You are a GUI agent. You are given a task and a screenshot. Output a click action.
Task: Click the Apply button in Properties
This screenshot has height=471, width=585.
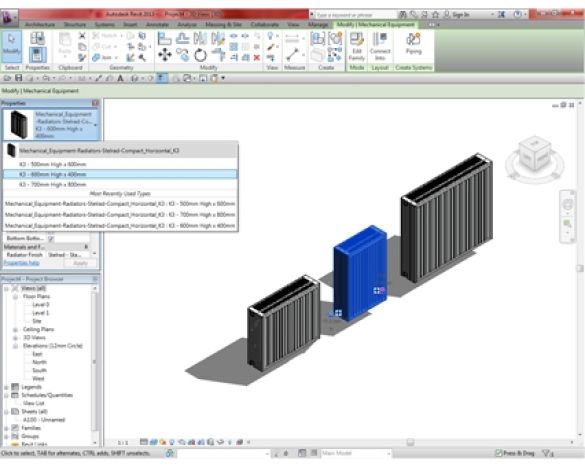(80, 263)
